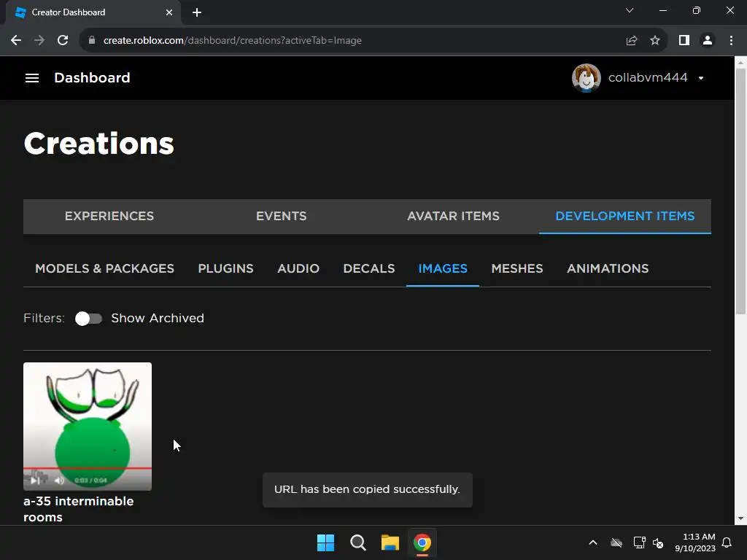Click the scrollbar down arrow
Viewport: 747px width, 560px height.
click(740, 518)
